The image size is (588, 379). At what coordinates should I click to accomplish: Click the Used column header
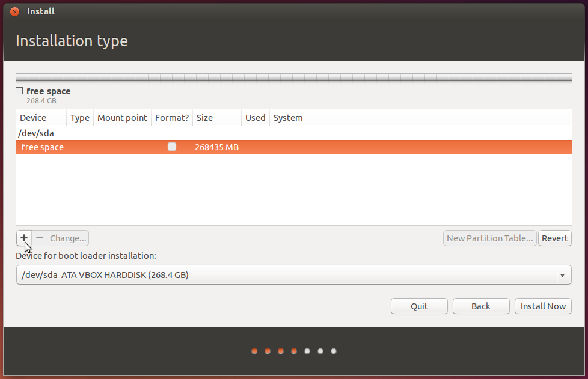point(255,118)
